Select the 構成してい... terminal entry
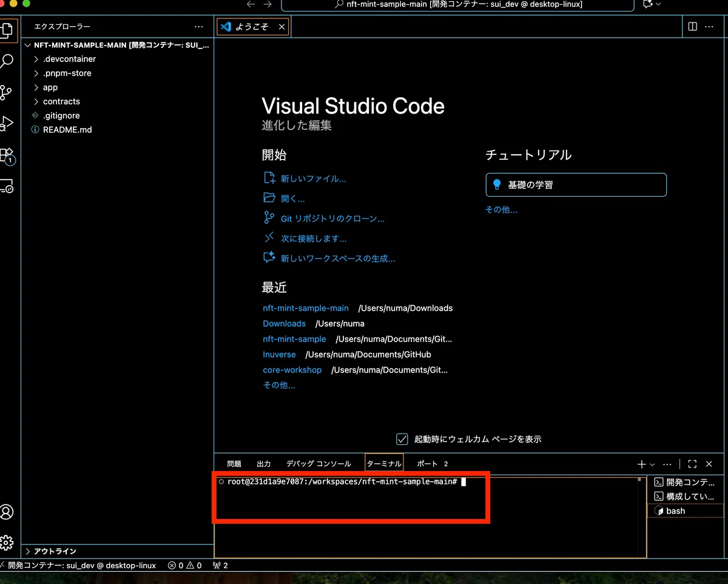 point(686,496)
